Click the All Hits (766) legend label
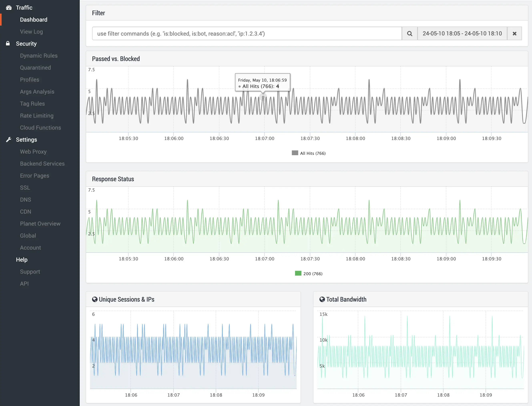This screenshot has width=532, height=406. [x=313, y=153]
